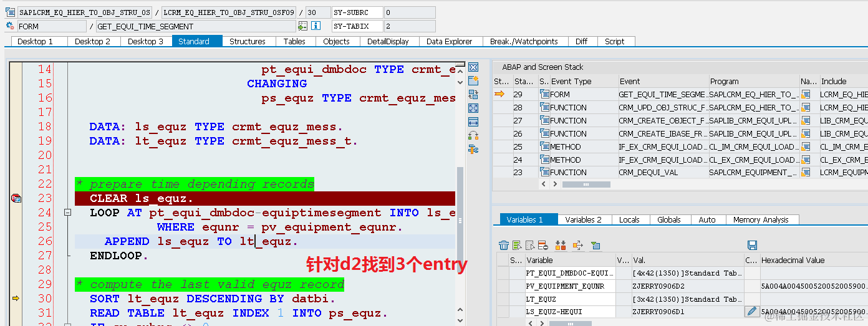The image size is (868, 326).
Task: Click the Hexadecimal Value column header
Action: pos(813,260)
